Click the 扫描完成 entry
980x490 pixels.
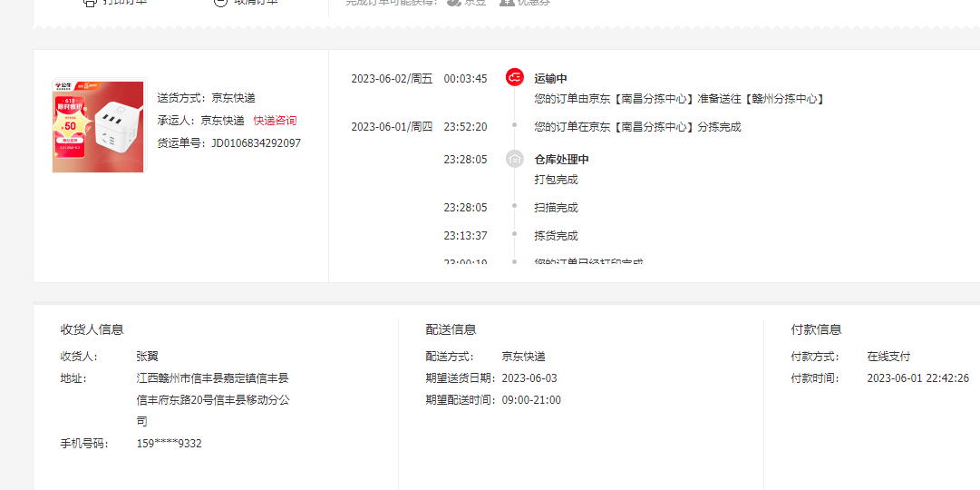point(557,207)
